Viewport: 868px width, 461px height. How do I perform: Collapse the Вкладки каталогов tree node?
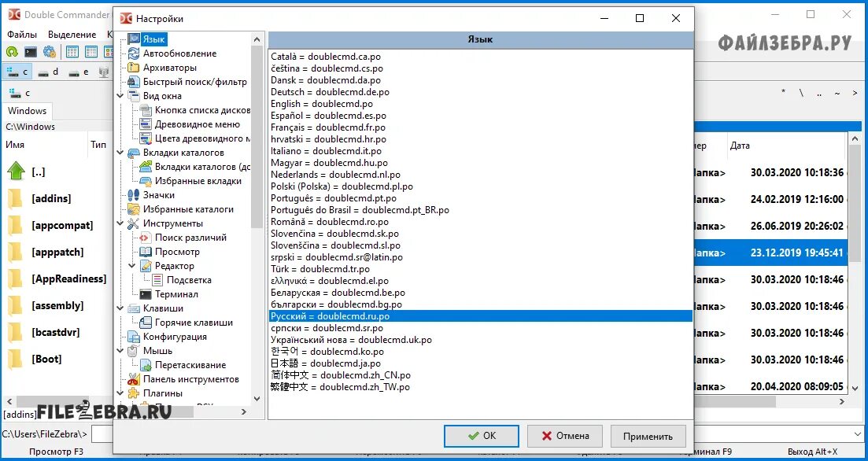coord(120,153)
